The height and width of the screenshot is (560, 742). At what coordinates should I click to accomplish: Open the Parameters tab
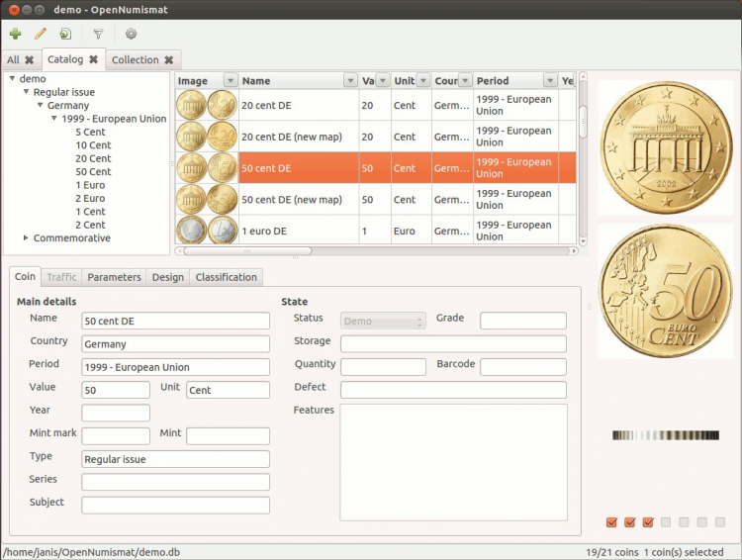(114, 277)
